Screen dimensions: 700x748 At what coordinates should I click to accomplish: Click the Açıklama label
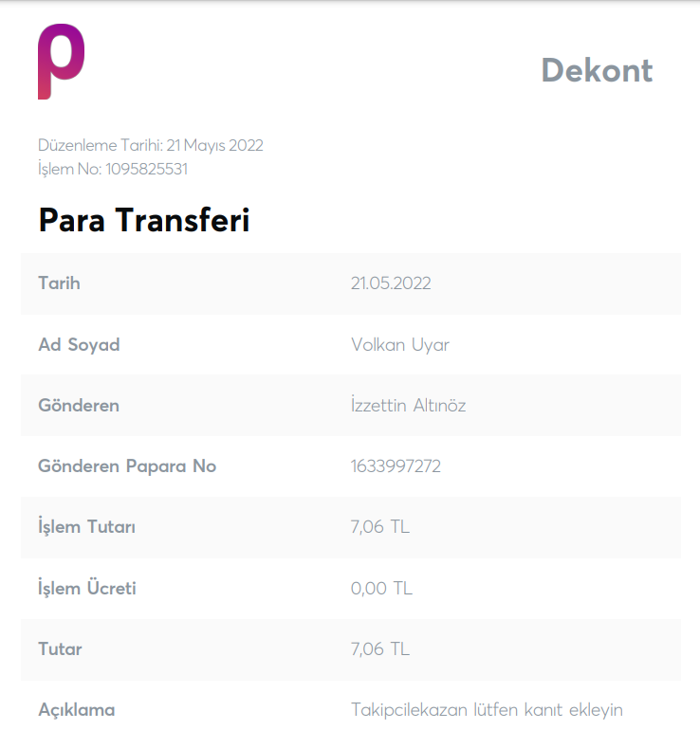(76, 710)
